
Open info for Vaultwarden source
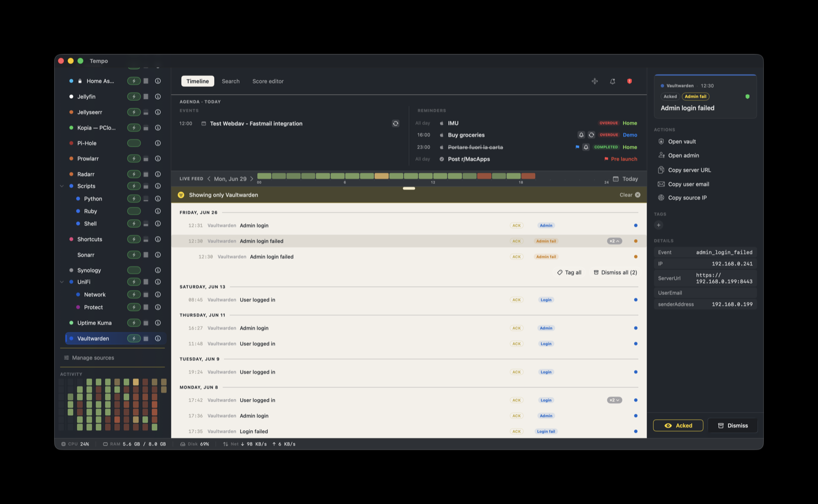(158, 338)
